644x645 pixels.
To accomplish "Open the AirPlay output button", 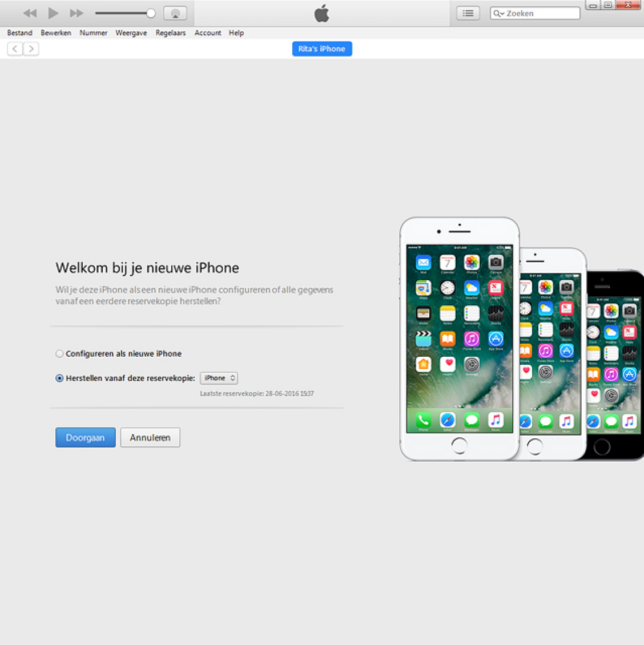I will point(175,13).
